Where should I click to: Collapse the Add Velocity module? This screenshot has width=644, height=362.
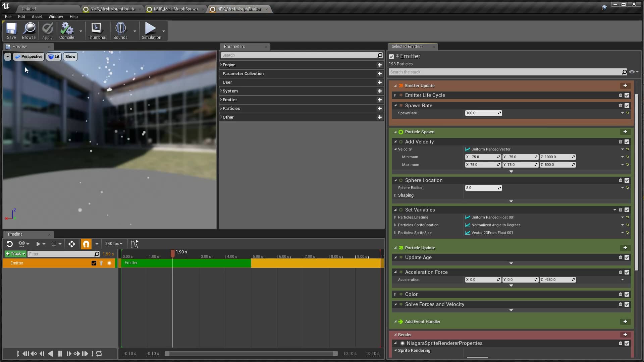[x=395, y=142]
